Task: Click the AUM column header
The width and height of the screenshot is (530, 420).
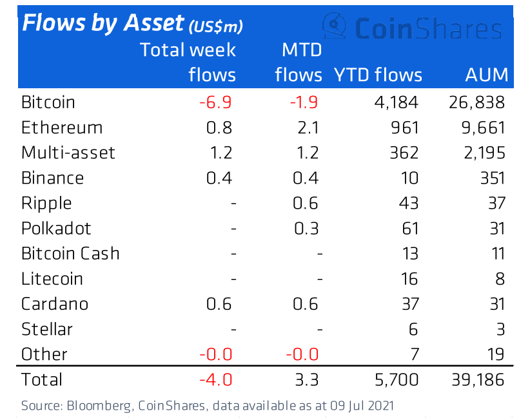Action: click(x=486, y=75)
